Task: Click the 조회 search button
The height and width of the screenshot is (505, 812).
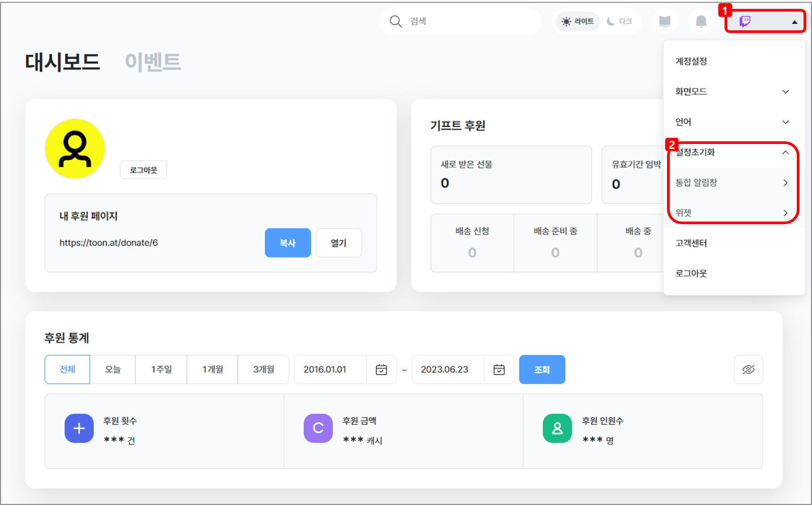Action: [x=542, y=370]
